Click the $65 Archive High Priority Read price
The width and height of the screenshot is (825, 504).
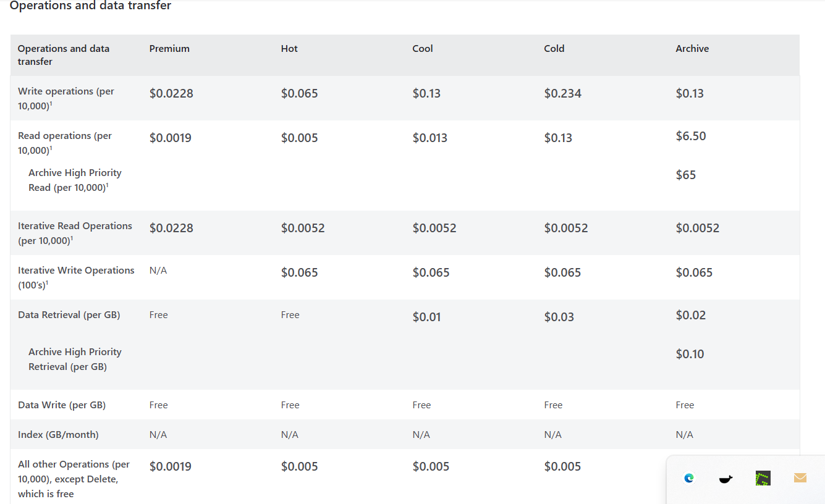[x=686, y=175]
